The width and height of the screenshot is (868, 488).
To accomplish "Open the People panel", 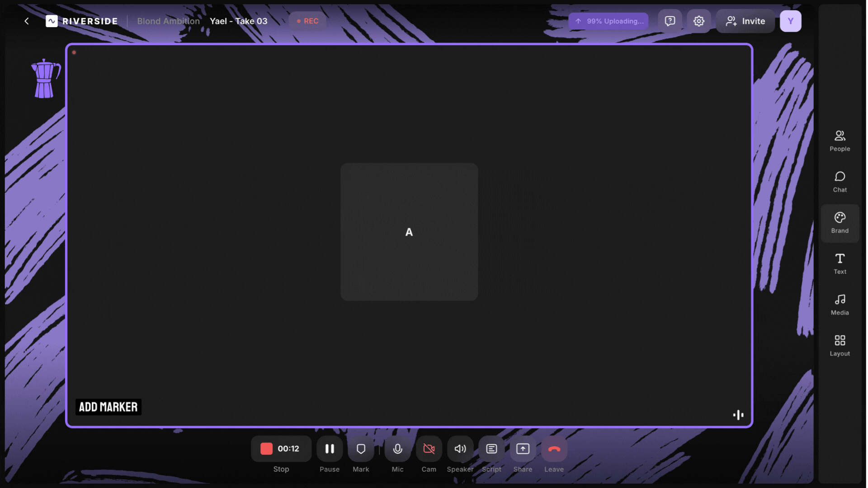I will (840, 141).
